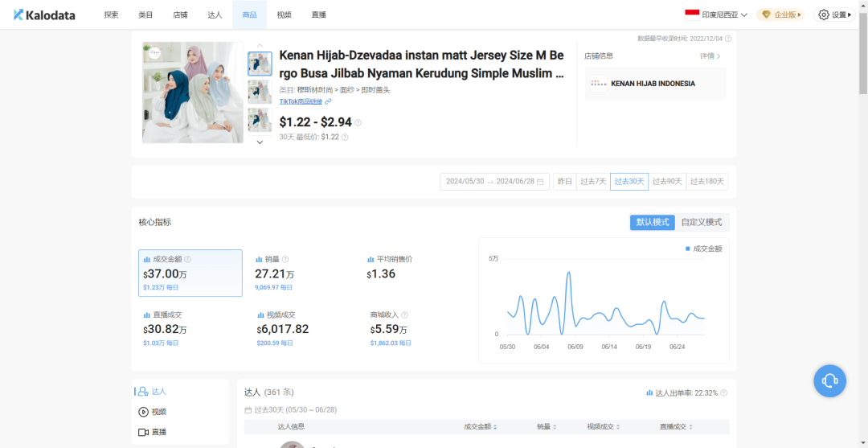Open the 印度尼西亚 country dropdown
The width and height of the screenshot is (868, 448).
pyautogui.click(x=716, y=14)
